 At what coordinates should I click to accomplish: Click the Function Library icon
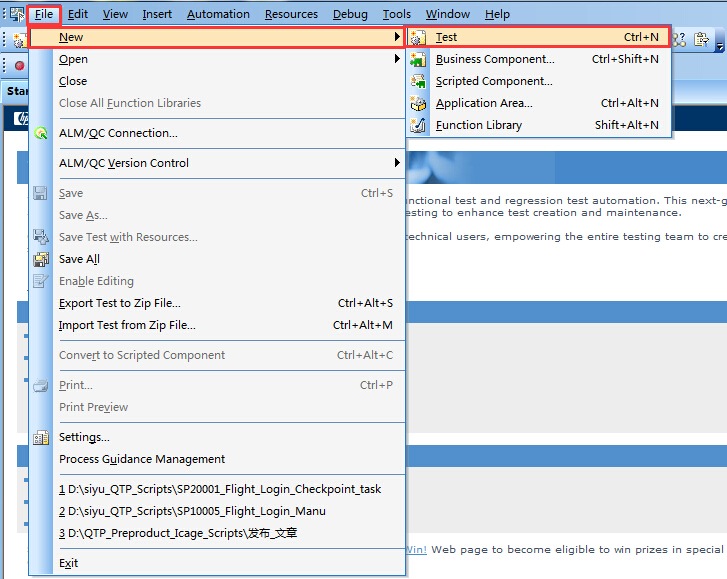418,125
